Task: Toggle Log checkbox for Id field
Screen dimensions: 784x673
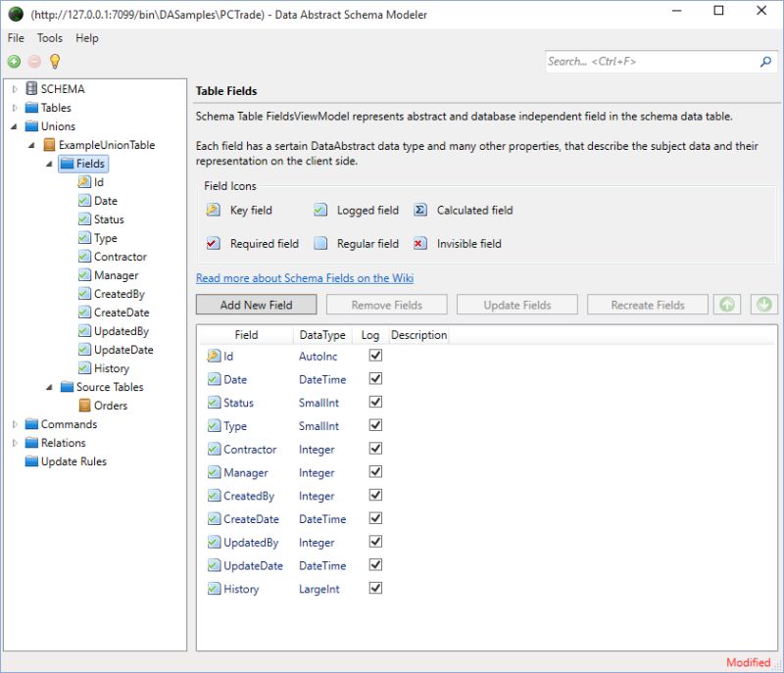Action: tap(375, 356)
